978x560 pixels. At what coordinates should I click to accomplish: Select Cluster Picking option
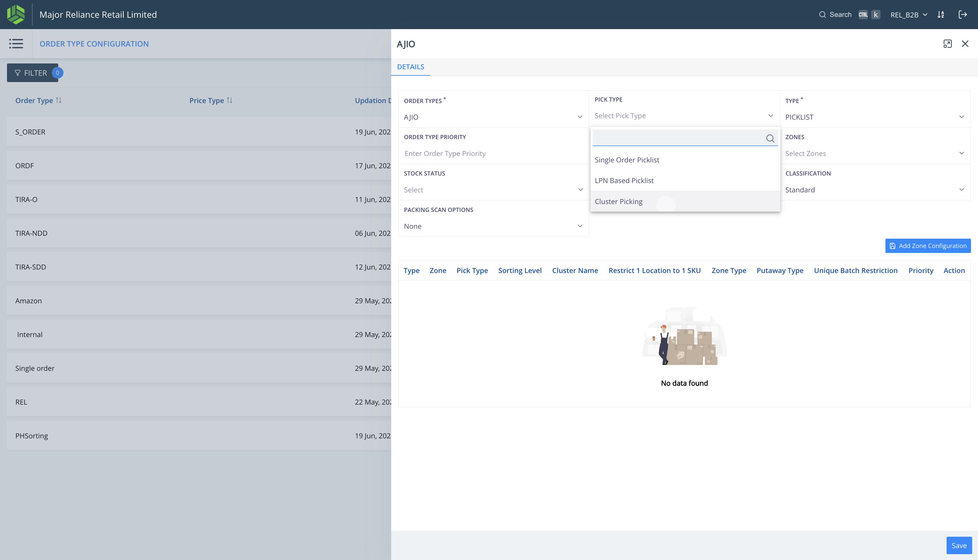pyautogui.click(x=685, y=201)
